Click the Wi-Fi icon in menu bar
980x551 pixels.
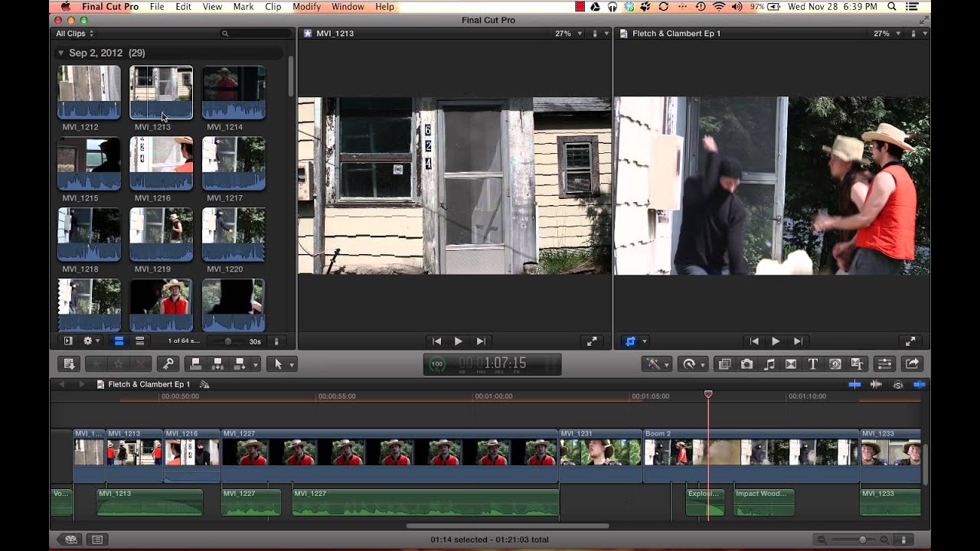click(x=719, y=7)
